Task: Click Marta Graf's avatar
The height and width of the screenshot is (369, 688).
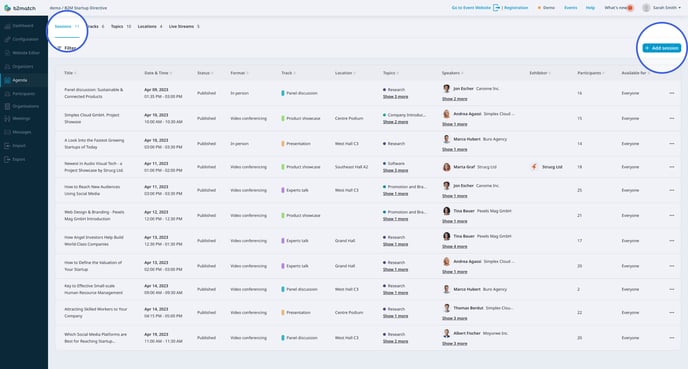Action: pos(446,167)
